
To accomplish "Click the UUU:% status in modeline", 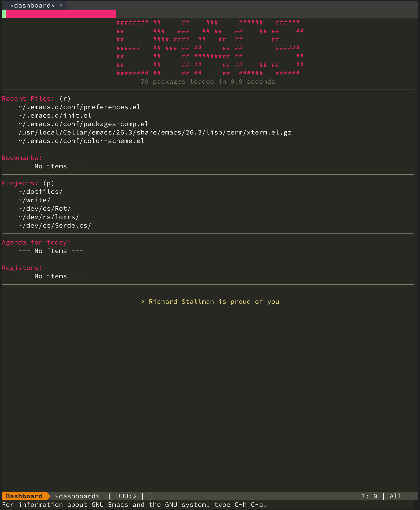I will coord(126,496).
